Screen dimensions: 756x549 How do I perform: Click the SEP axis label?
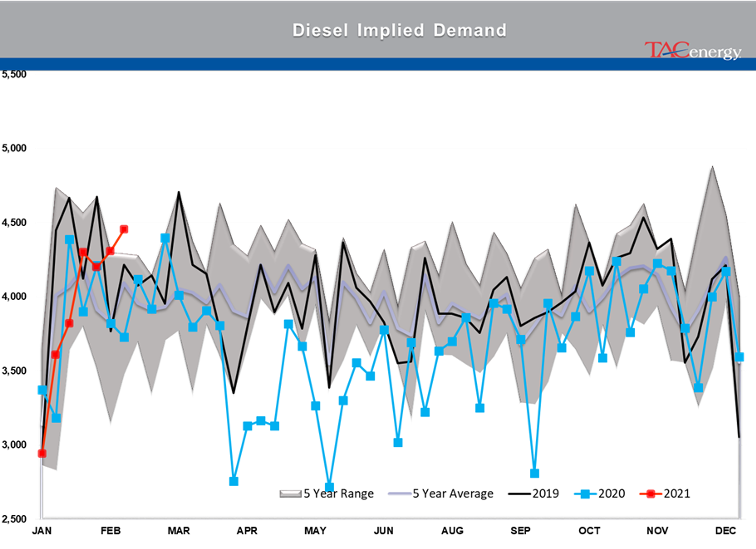point(520,531)
